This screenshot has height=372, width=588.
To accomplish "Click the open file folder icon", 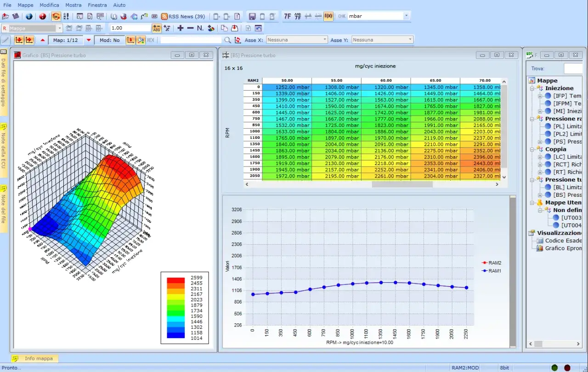I will pos(5,16).
